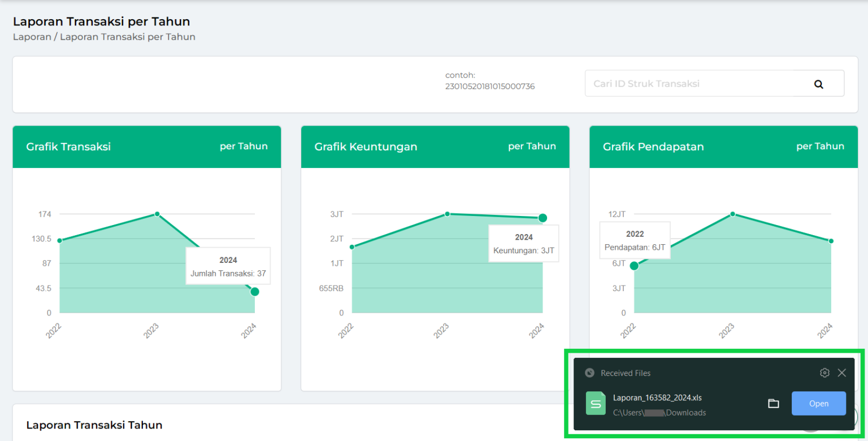Open the Laporan_163582_2024.xls file button
This screenshot has width=868, height=441.
[x=818, y=403]
